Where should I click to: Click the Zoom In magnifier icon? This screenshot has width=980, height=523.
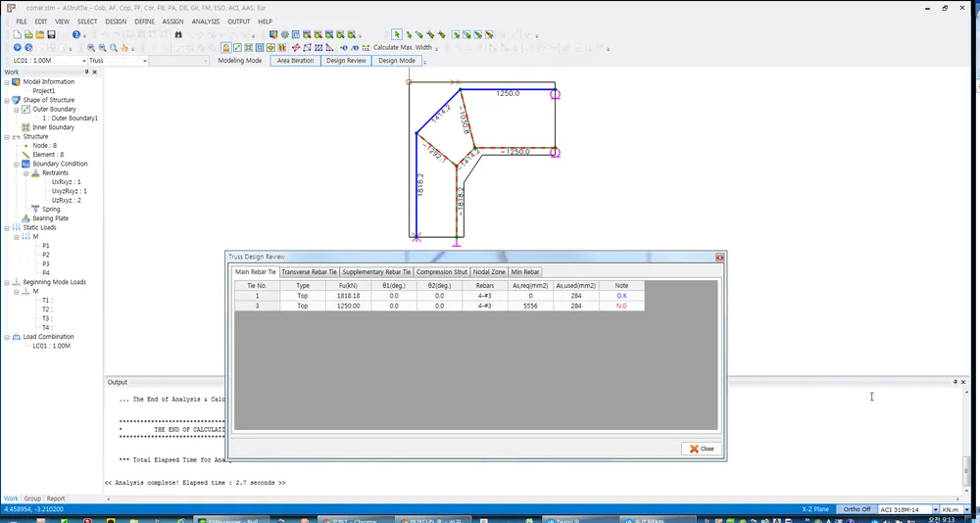[91, 47]
